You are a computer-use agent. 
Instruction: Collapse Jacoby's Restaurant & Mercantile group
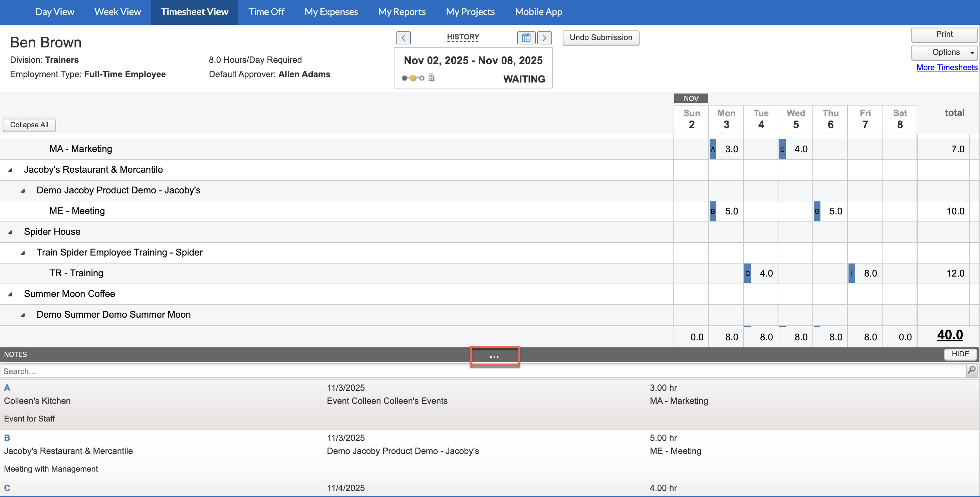pyautogui.click(x=10, y=170)
